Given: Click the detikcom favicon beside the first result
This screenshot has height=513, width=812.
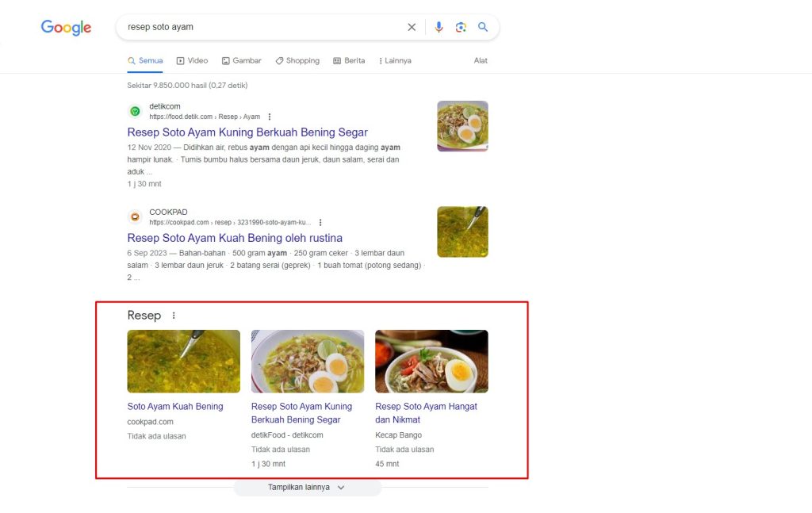Looking at the screenshot, I should pyautogui.click(x=135, y=111).
